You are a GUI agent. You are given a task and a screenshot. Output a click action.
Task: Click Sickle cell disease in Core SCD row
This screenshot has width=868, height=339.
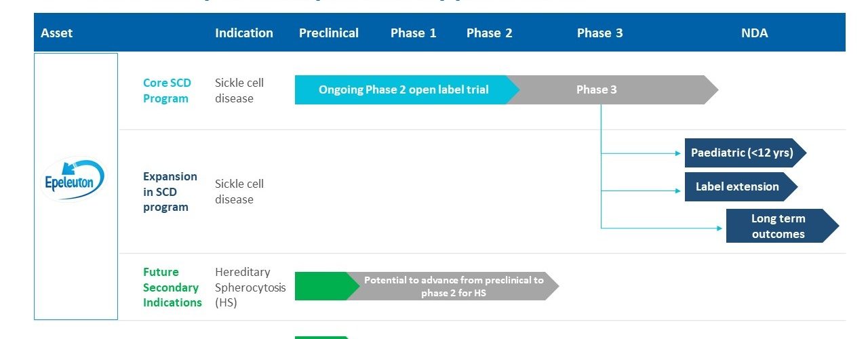coord(239,90)
